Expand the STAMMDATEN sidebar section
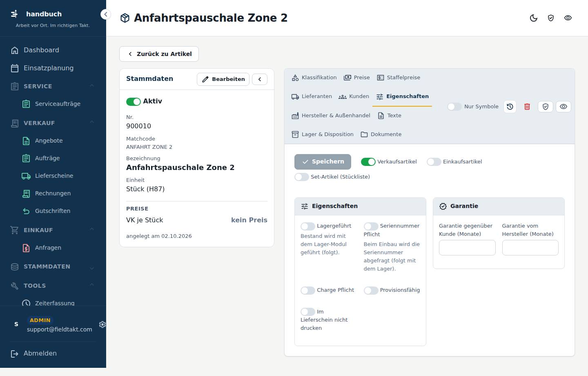The width and height of the screenshot is (588, 376). pos(53,267)
